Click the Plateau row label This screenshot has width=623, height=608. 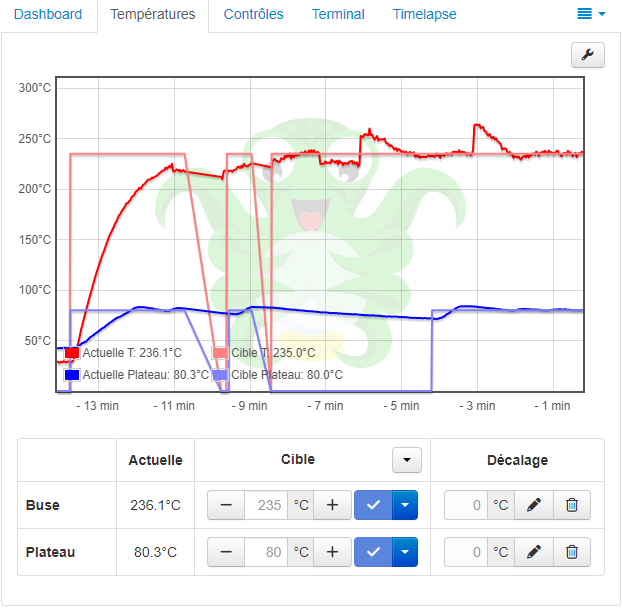coord(50,552)
